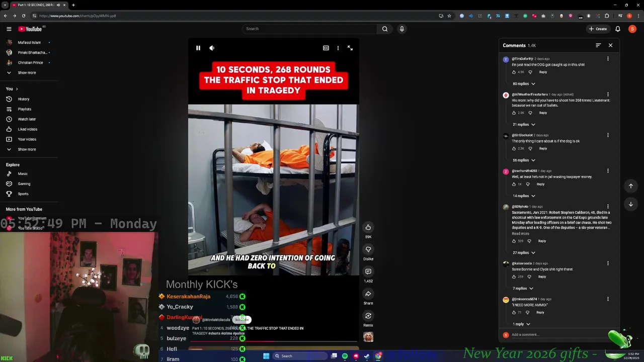Expand the 27 replies thread
The width and height of the screenshot is (644, 362).
pos(524,253)
